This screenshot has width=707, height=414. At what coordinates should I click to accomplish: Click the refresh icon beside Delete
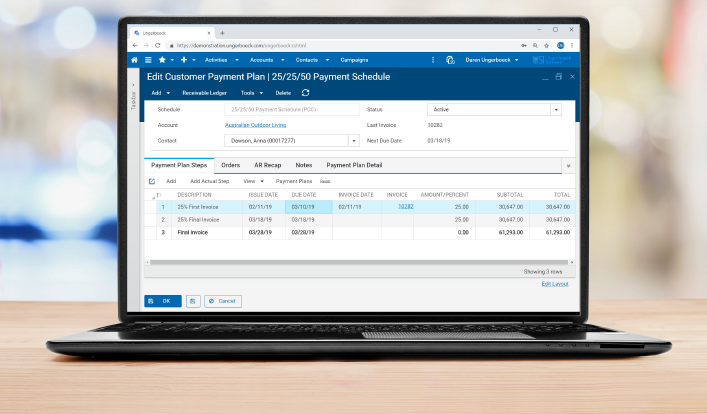click(x=305, y=92)
